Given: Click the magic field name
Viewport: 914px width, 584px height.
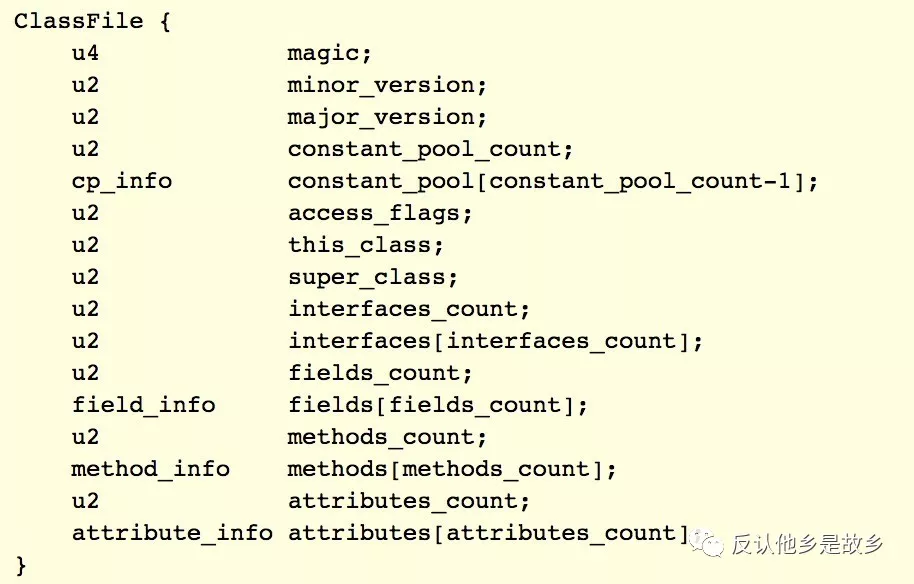Looking at the screenshot, I should point(329,53).
